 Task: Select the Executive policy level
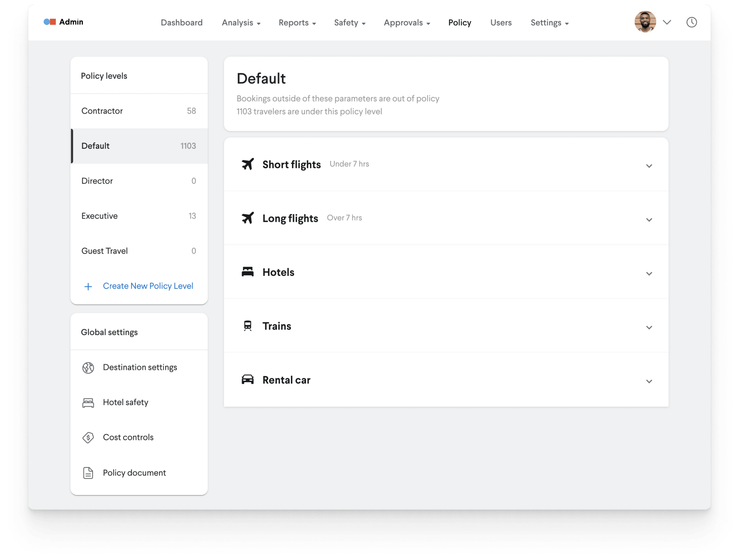(x=139, y=216)
